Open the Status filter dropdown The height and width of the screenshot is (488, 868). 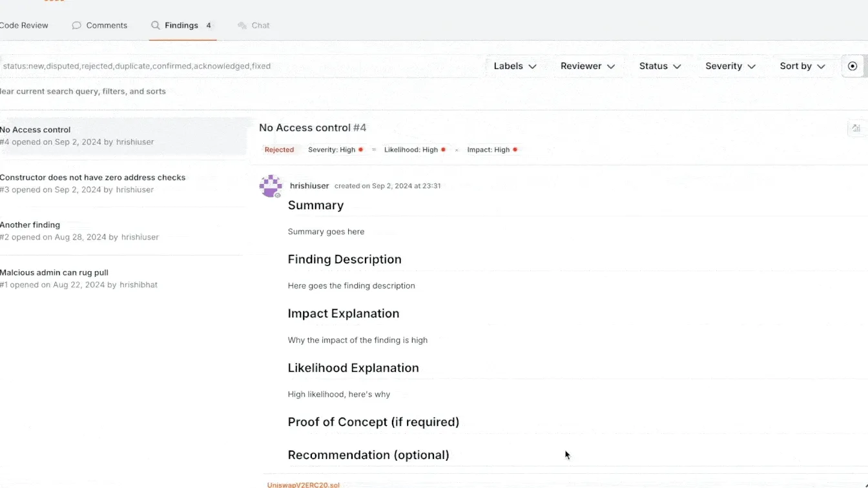pos(660,66)
